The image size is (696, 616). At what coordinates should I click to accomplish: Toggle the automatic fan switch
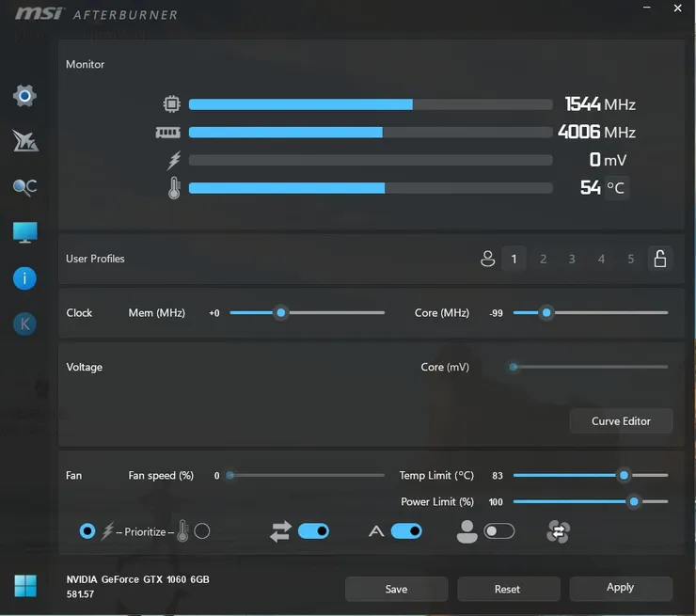[406, 531]
